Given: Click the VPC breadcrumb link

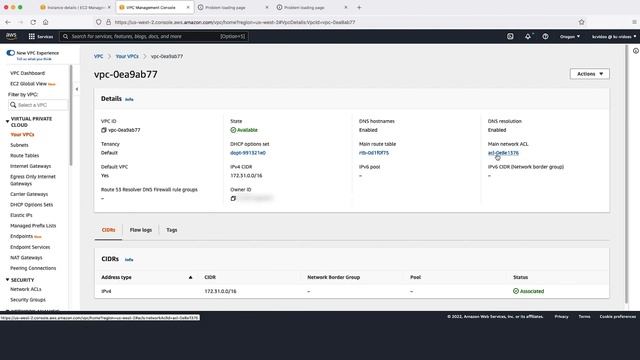Looking at the screenshot, I should click(98, 56).
